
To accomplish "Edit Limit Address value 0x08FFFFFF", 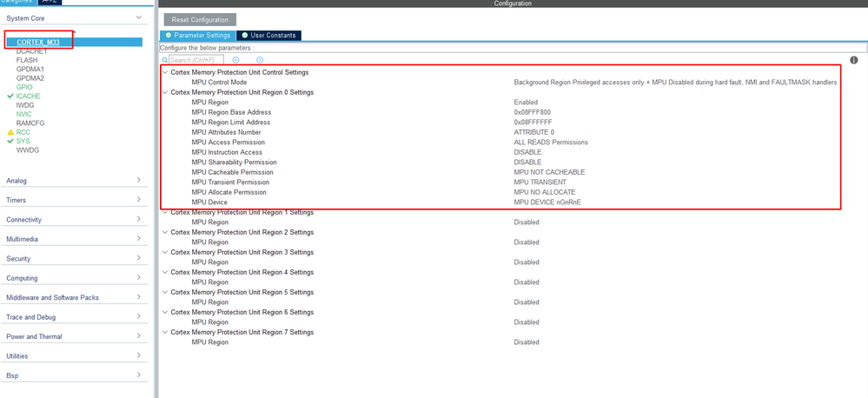I will [x=533, y=122].
